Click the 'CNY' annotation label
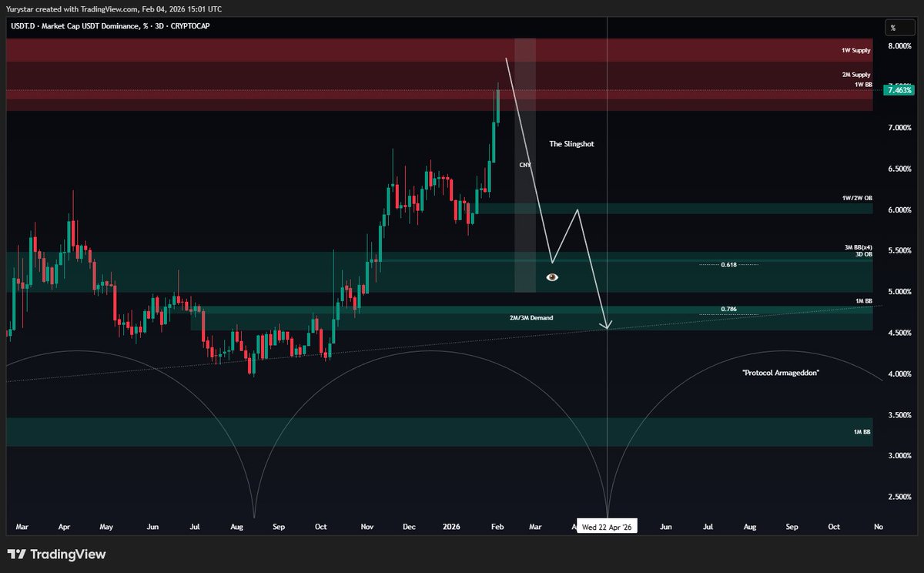 point(525,165)
